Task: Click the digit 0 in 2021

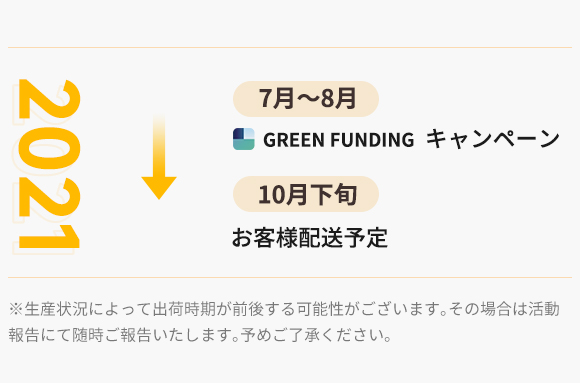Action: click(x=49, y=148)
